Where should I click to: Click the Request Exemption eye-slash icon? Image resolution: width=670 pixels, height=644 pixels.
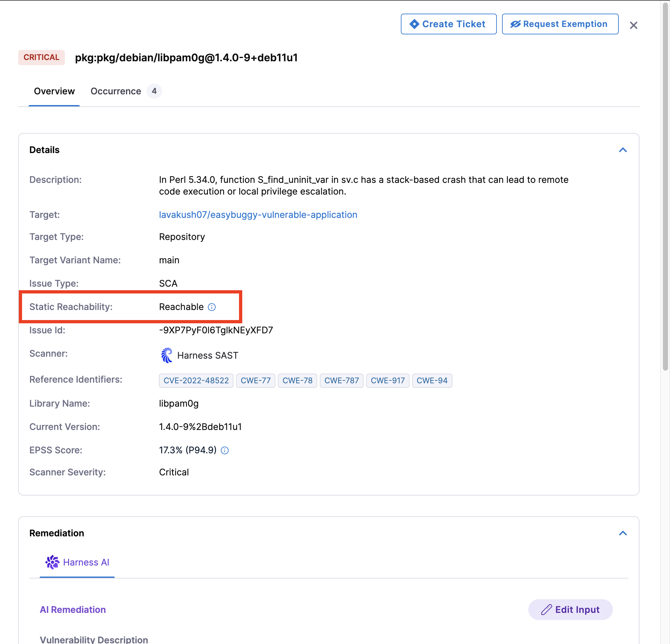pos(515,24)
